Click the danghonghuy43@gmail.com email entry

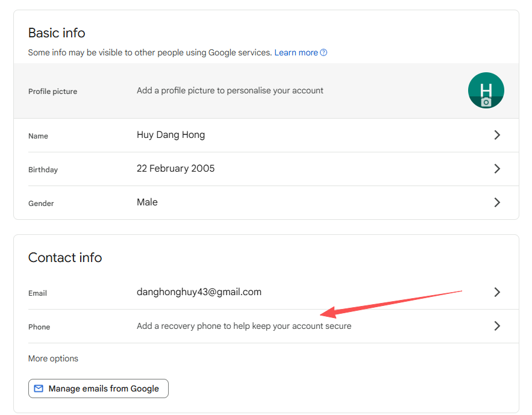pos(199,292)
